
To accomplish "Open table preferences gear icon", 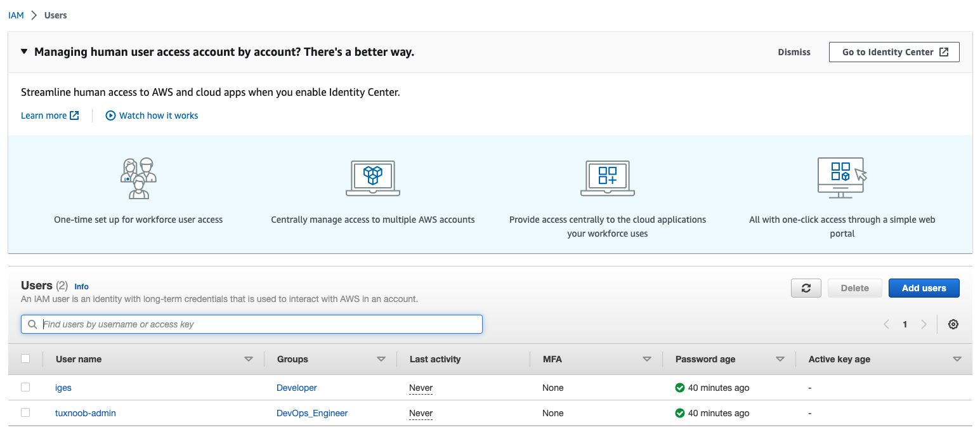I will [953, 324].
